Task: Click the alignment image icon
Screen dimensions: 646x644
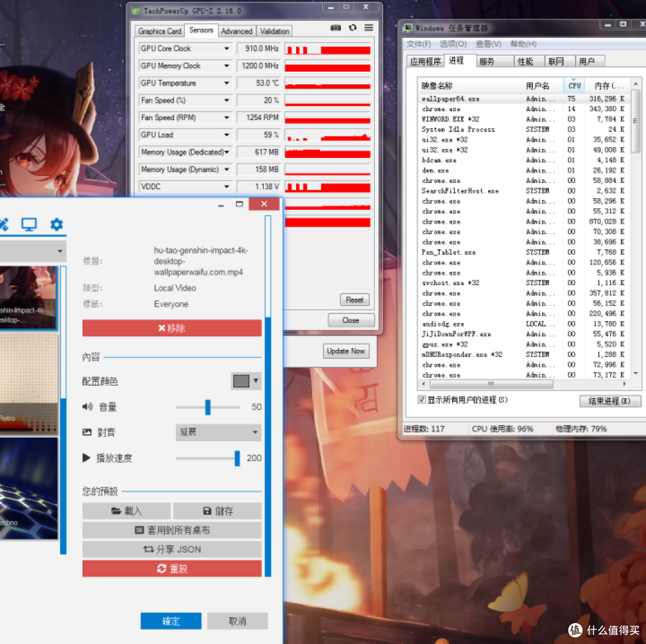Action: tap(87, 432)
